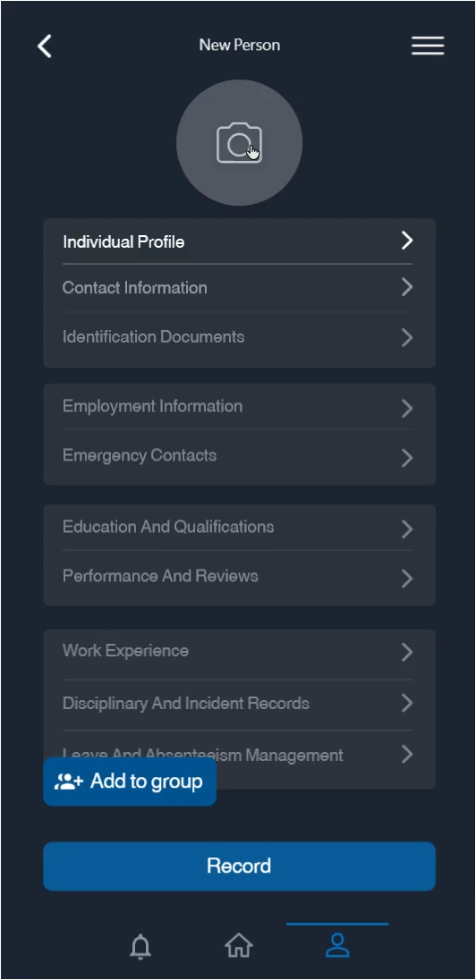Go to the home icon tab
The width and height of the screenshot is (476, 980).
point(239,946)
